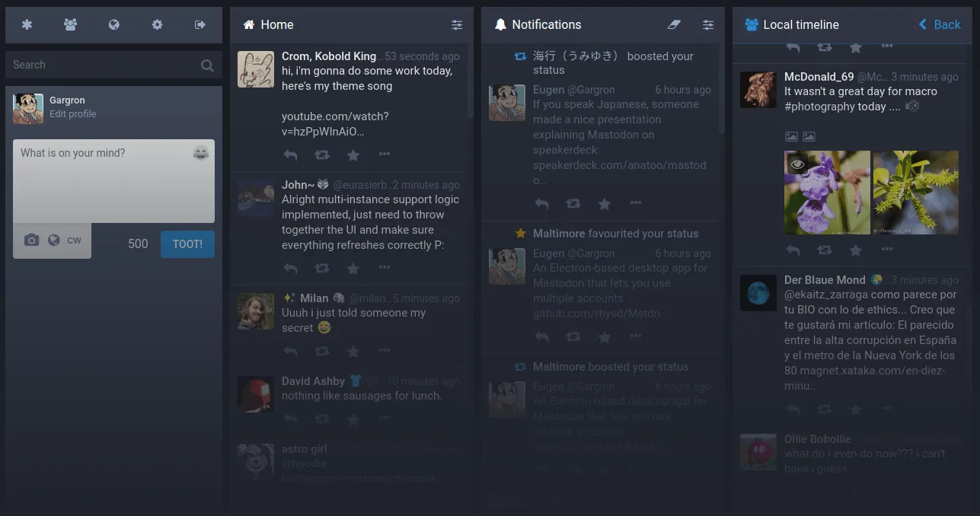
Task: Click the Home column header
Action: tap(276, 24)
